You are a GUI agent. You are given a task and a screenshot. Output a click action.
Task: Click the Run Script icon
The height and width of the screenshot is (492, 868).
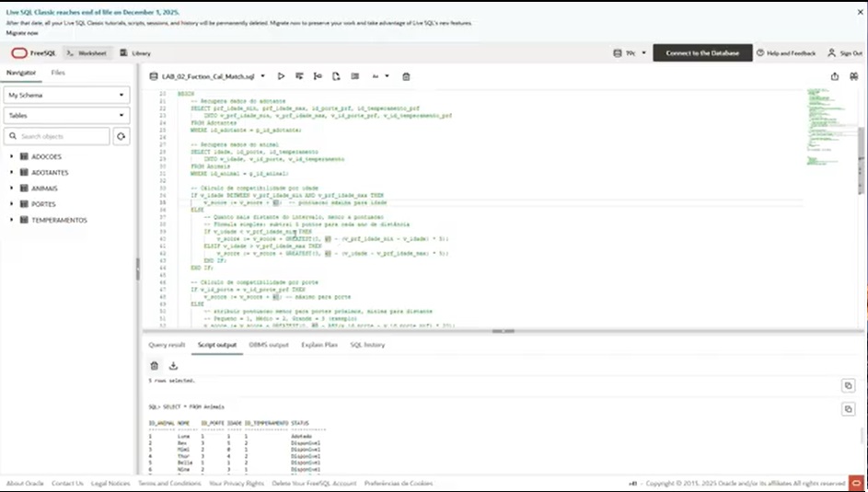pyautogui.click(x=300, y=76)
